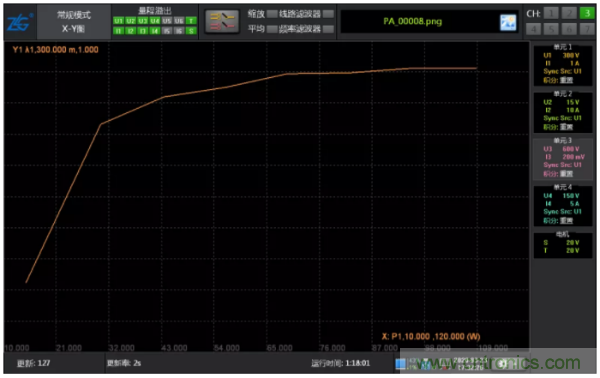Click the image thumbnail icon beside PA_00008.png

tap(508, 22)
